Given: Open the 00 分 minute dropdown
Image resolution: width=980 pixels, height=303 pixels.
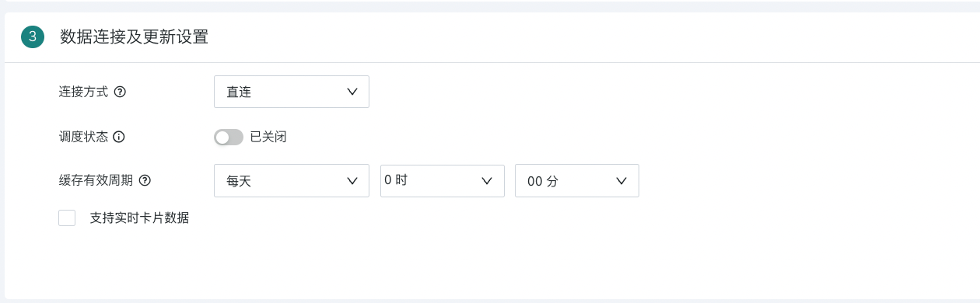Looking at the screenshot, I should [577, 181].
